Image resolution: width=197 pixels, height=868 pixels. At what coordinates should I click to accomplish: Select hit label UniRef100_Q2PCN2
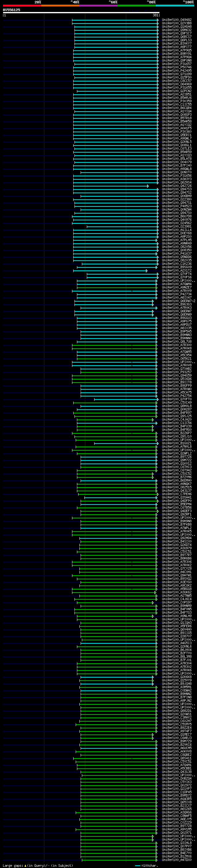(x=177, y=91)
